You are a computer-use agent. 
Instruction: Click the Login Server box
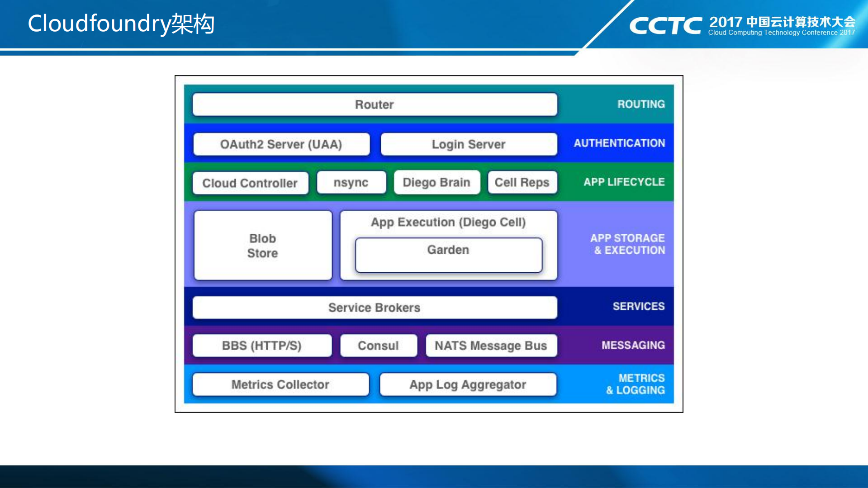469,144
